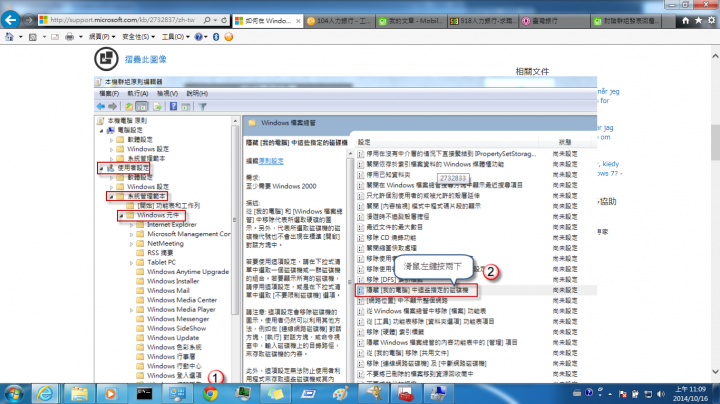This screenshot has height=404, width=720.
Task: Click the 摺疊此圖像 collapse image link
Action: (146, 59)
